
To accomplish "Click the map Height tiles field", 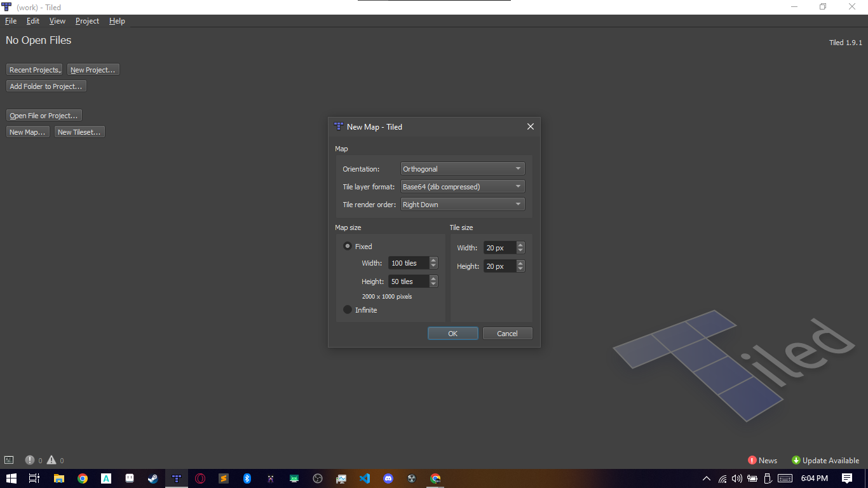I will (x=409, y=281).
